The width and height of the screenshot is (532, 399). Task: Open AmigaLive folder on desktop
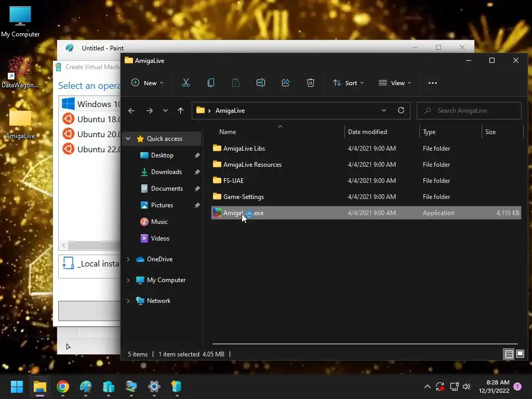[x=20, y=124]
